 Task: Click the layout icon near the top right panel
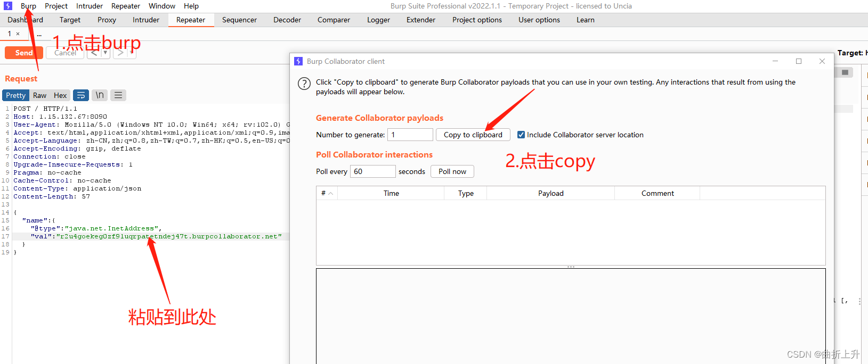(845, 72)
